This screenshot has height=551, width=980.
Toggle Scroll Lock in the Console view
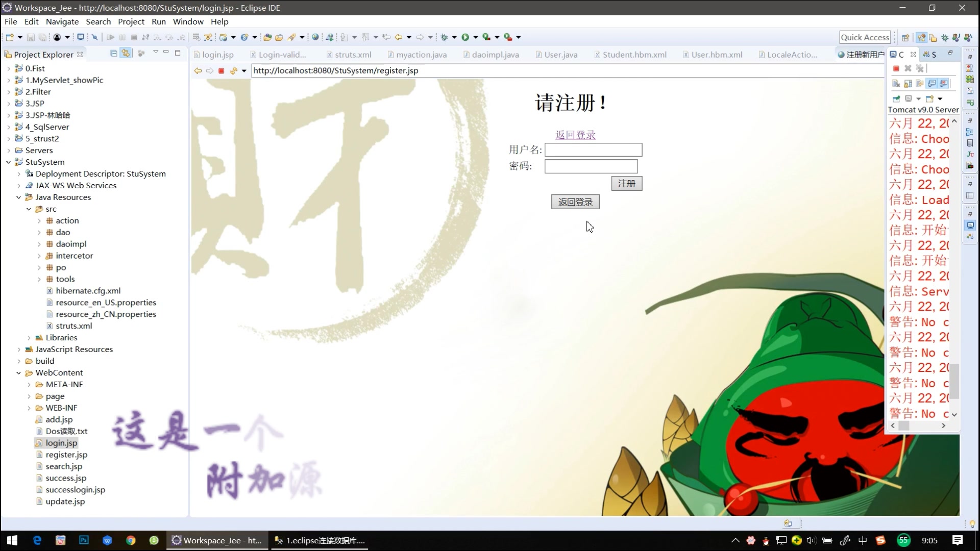click(908, 84)
